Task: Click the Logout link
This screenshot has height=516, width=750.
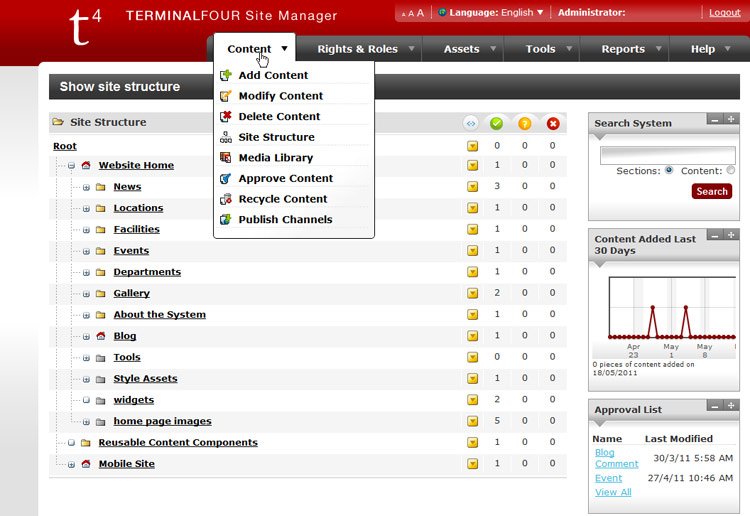Action: coord(724,13)
